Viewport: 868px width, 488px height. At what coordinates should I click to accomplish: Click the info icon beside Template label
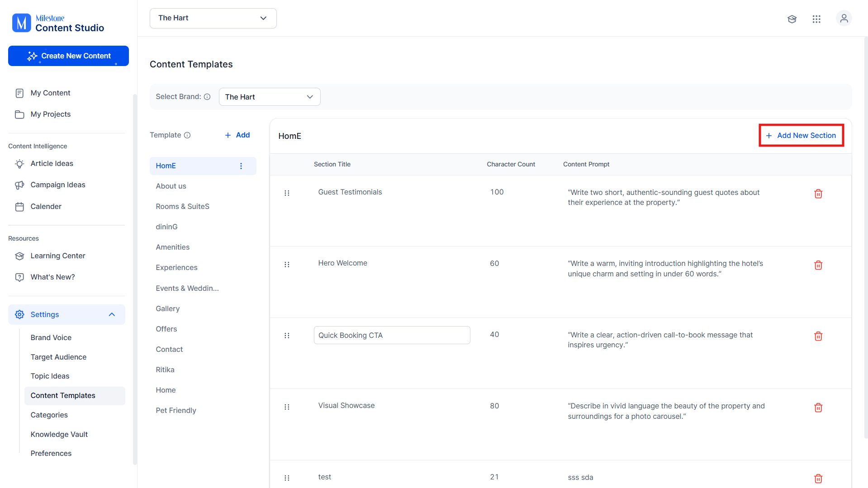[187, 135]
